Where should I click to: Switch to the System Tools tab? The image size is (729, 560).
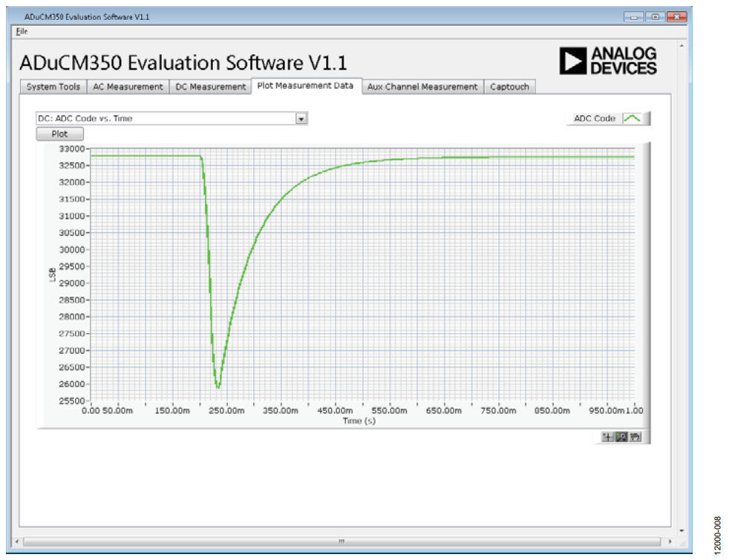point(53,87)
